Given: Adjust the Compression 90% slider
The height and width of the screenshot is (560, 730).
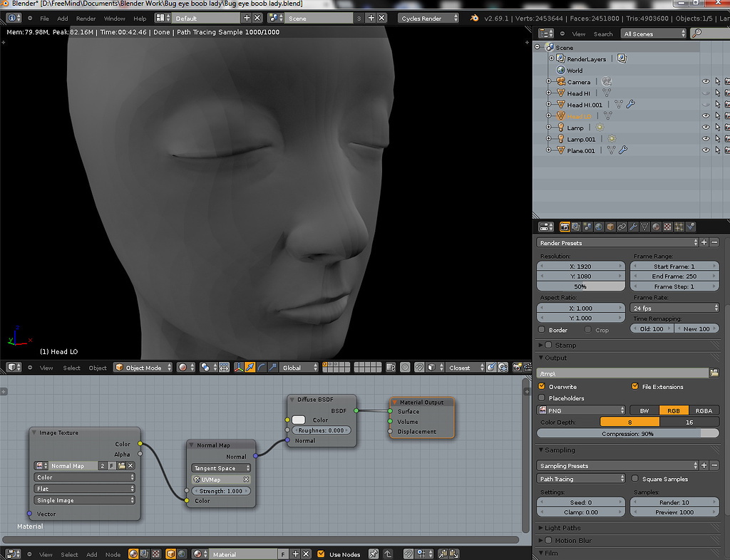Looking at the screenshot, I should tap(627, 433).
